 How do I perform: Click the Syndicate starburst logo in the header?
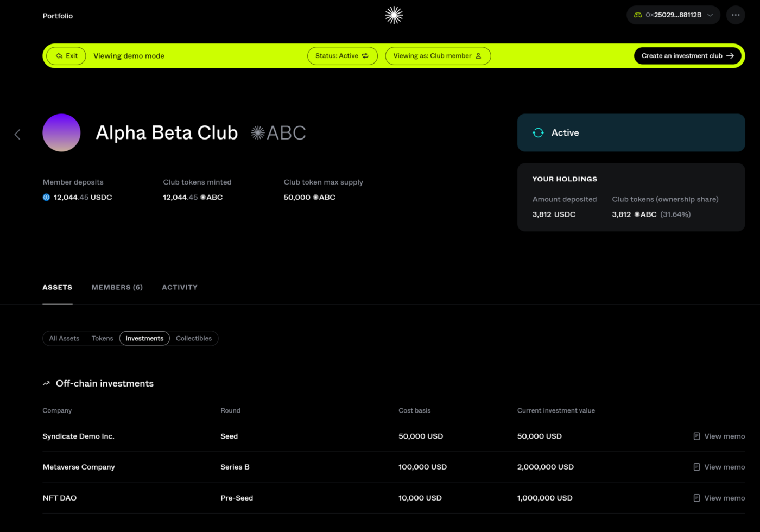point(394,15)
